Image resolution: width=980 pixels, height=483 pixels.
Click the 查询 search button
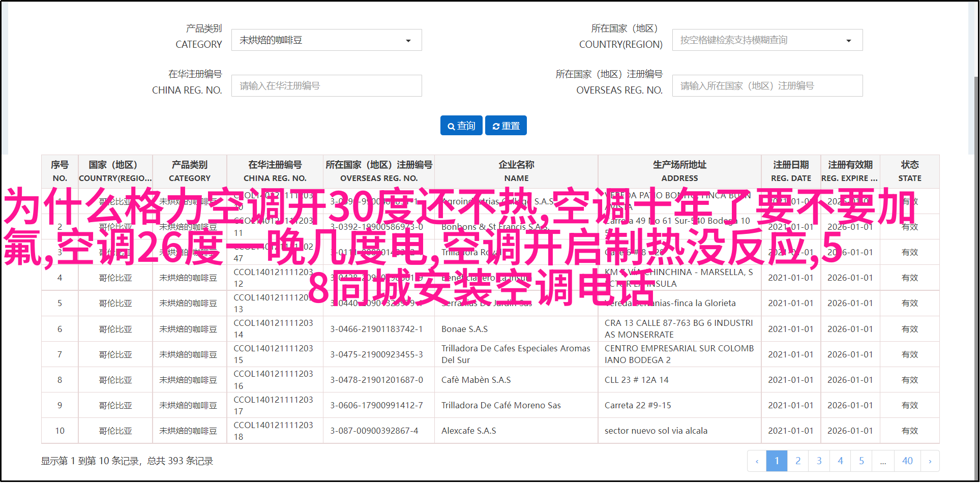point(461,126)
